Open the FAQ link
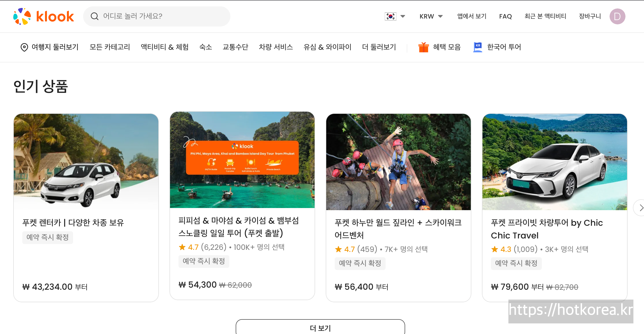The image size is (644, 334). pos(505,16)
